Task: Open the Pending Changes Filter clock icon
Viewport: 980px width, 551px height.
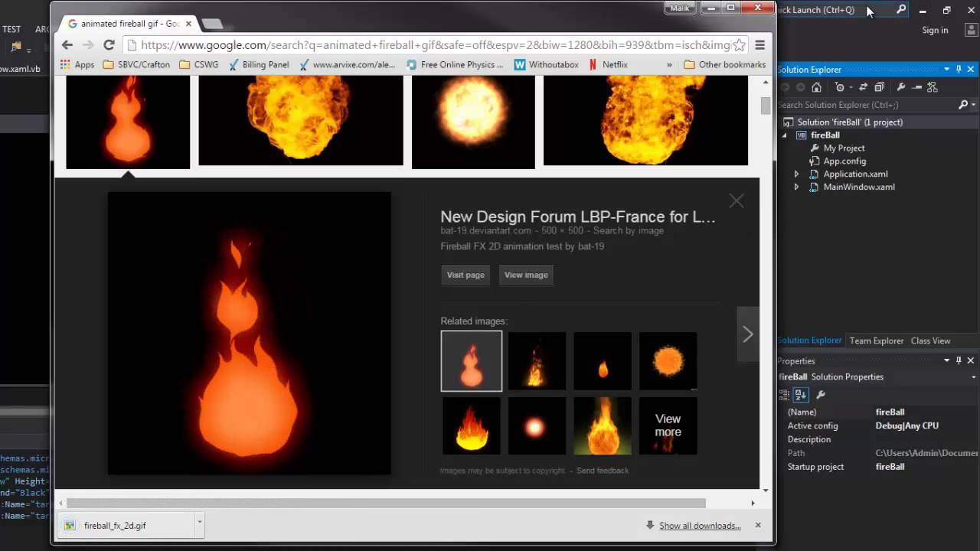Action: coord(841,87)
